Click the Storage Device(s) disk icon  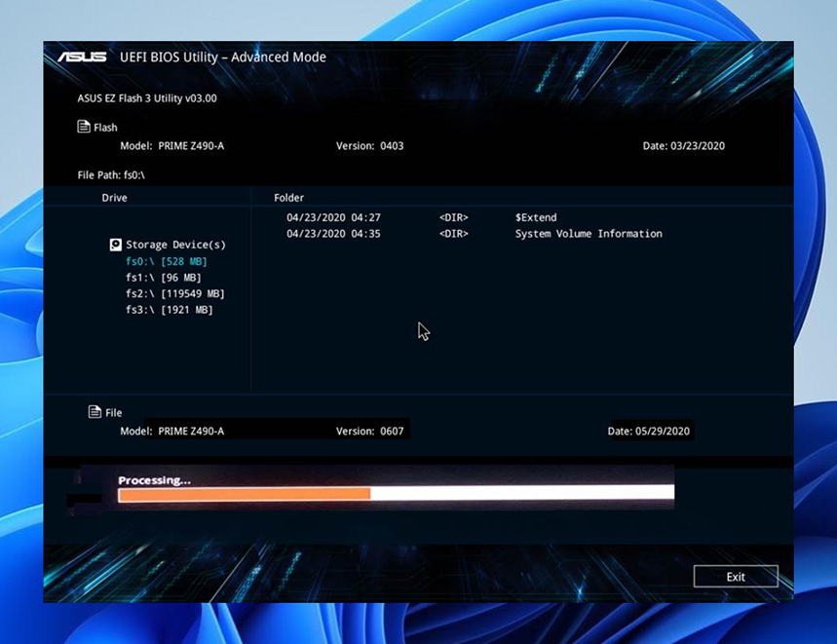[x=115, y=245]
